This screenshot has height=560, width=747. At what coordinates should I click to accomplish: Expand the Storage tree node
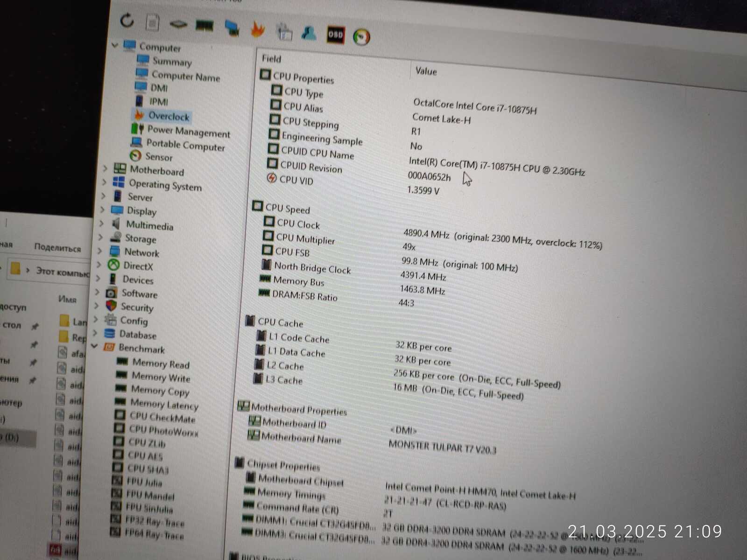[100, 237]
